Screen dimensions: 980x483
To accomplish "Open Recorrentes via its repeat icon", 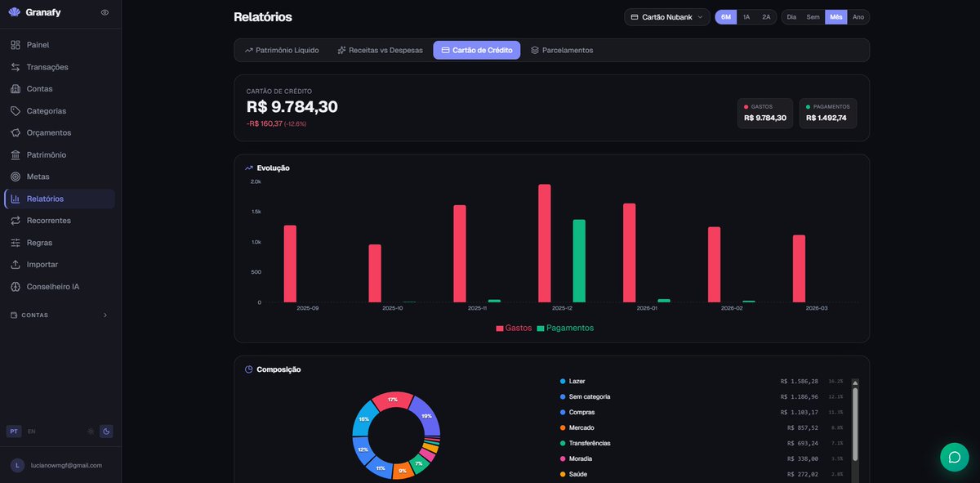I will [x=16, y=221].
